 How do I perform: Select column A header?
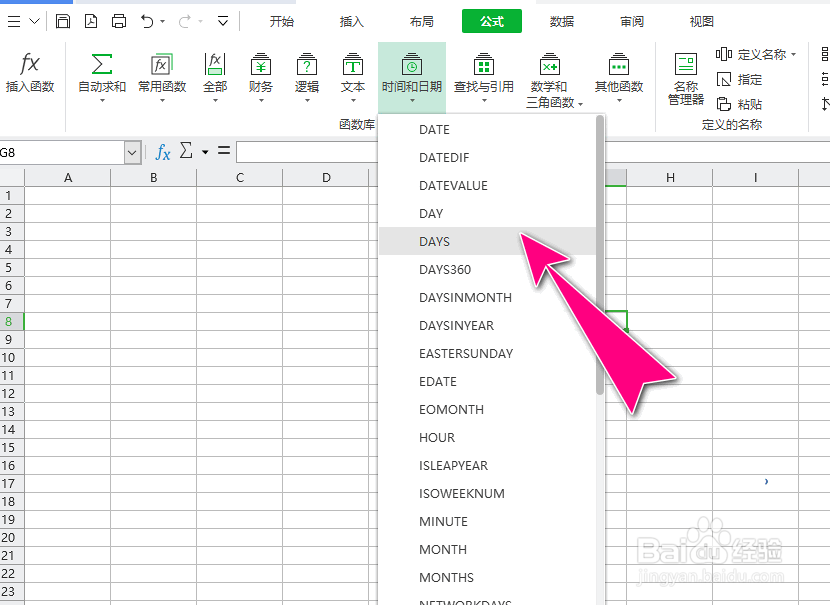coord(68,178)
